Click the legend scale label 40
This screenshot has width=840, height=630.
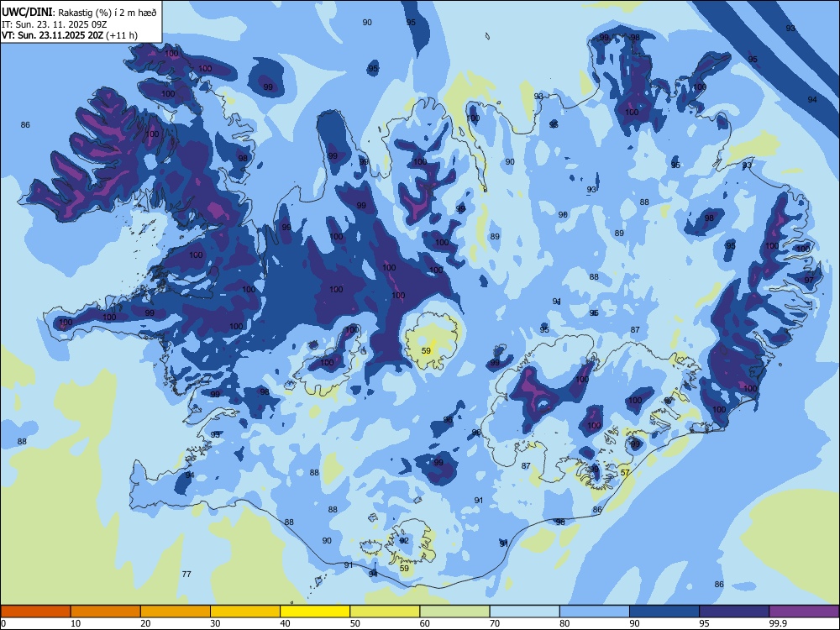pos(285,623)
